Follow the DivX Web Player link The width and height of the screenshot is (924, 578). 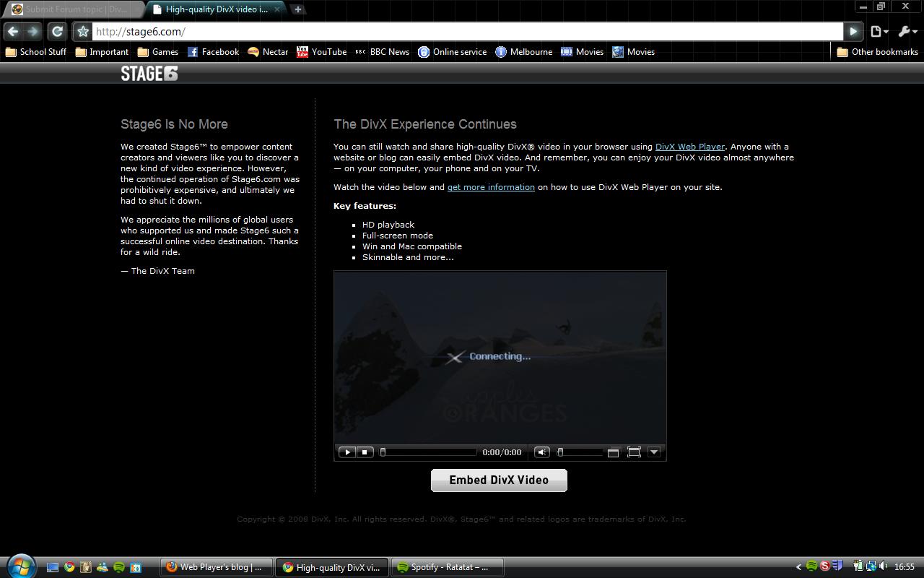[x=689, y=147]
